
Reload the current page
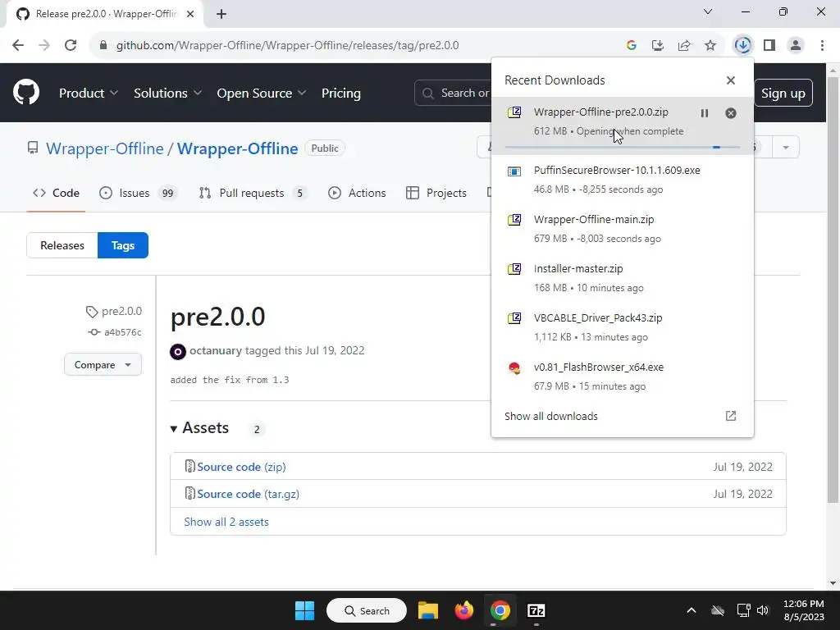71,46
